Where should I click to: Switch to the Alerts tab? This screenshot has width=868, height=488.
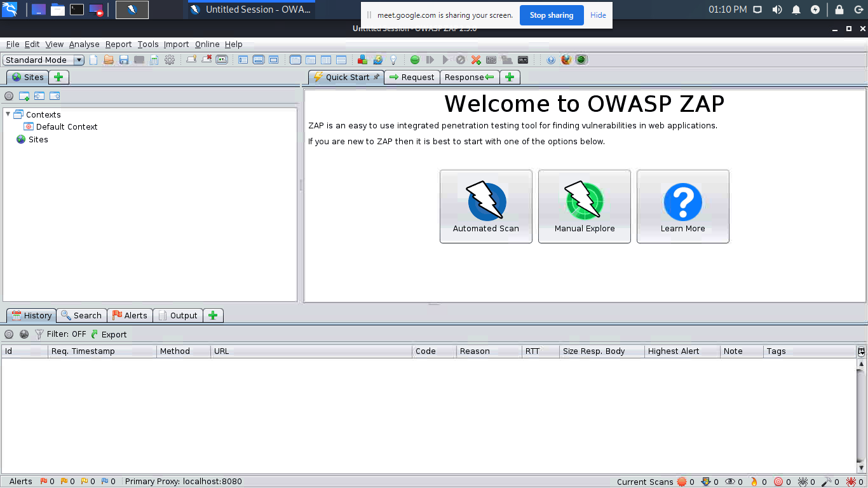(130, 316)
